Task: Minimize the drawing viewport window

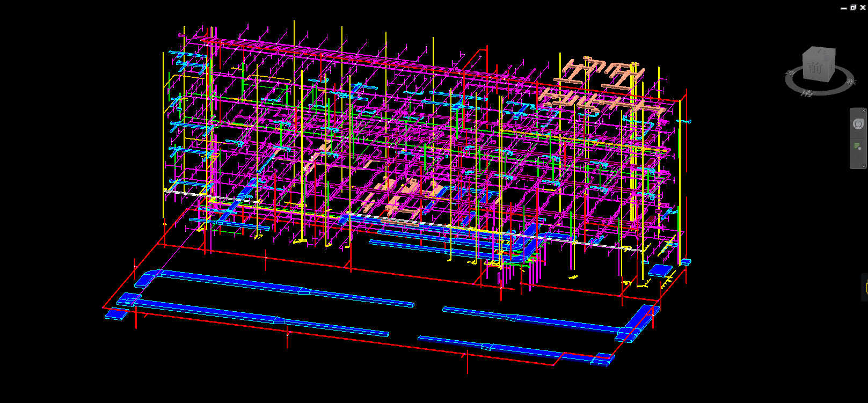Action: coord(844,8)
